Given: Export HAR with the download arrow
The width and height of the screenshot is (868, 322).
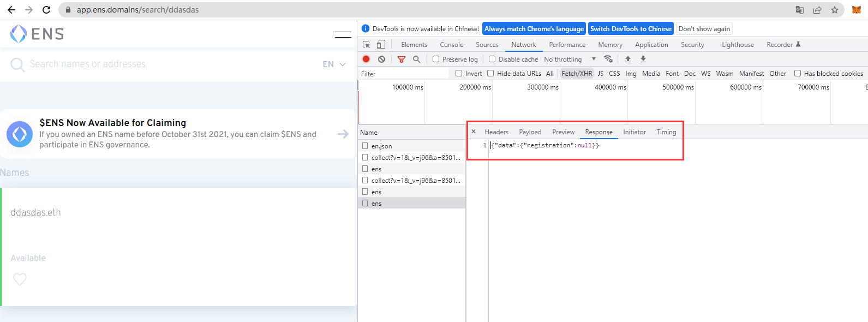Looking at the screenshot, I should coord(643,59).
